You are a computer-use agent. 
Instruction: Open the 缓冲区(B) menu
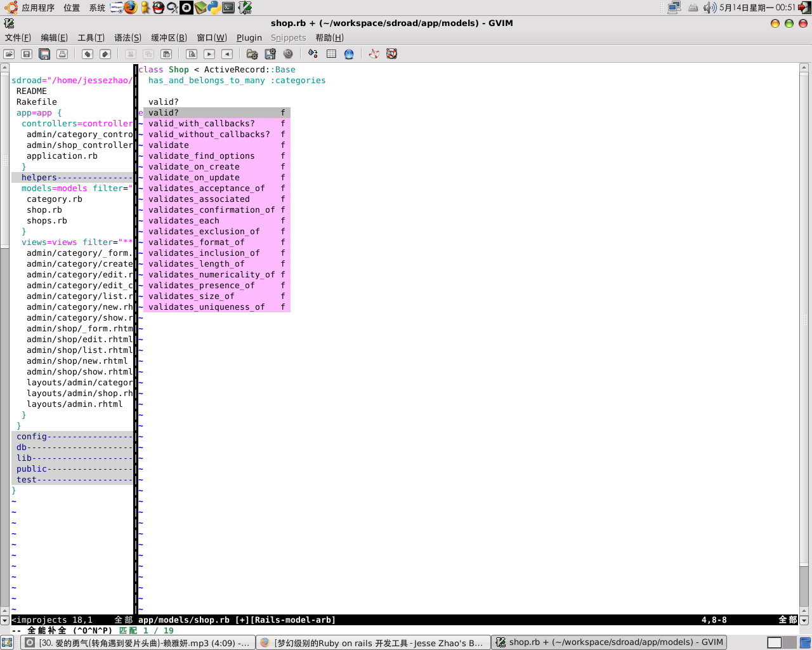click(x=169, y=37)
